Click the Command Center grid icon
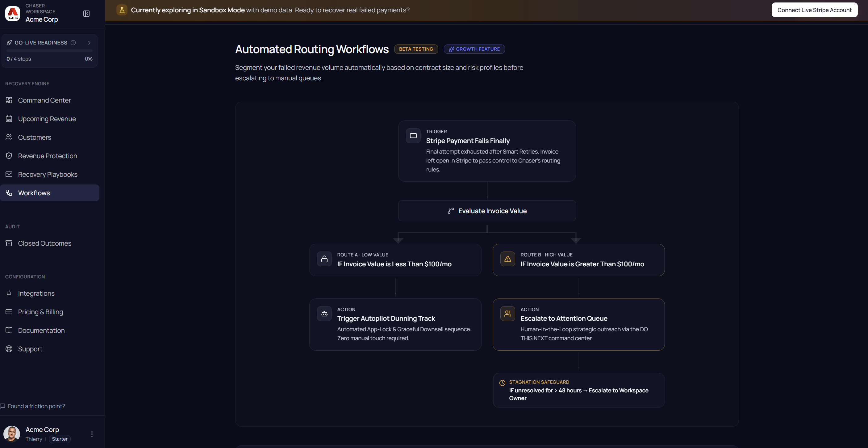The image size is (868, 448). 9,100
